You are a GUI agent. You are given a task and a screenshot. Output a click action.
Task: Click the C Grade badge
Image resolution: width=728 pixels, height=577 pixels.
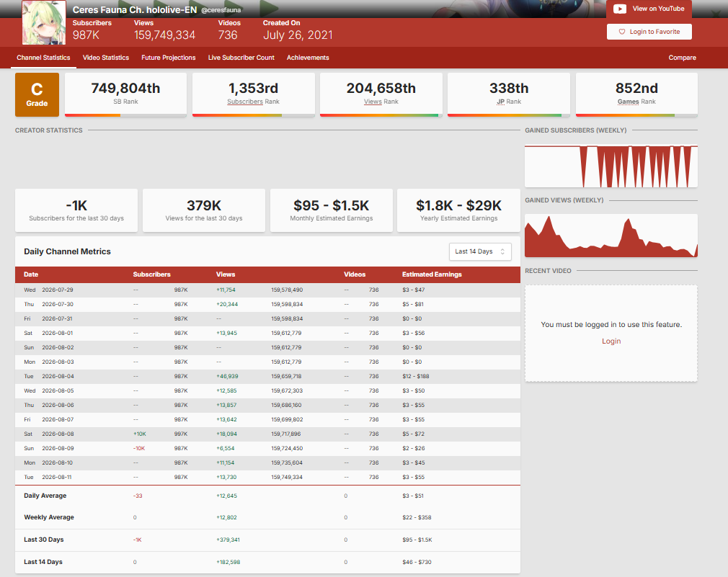coord(37,94)
